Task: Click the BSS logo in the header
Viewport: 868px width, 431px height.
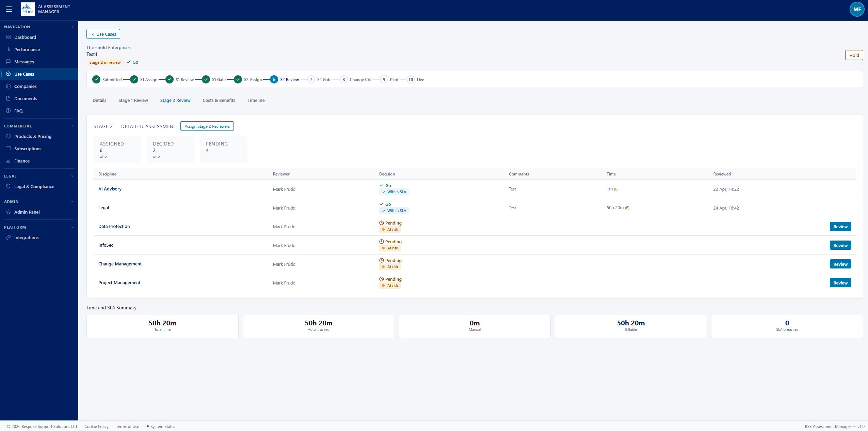Action: pos(29,9)
